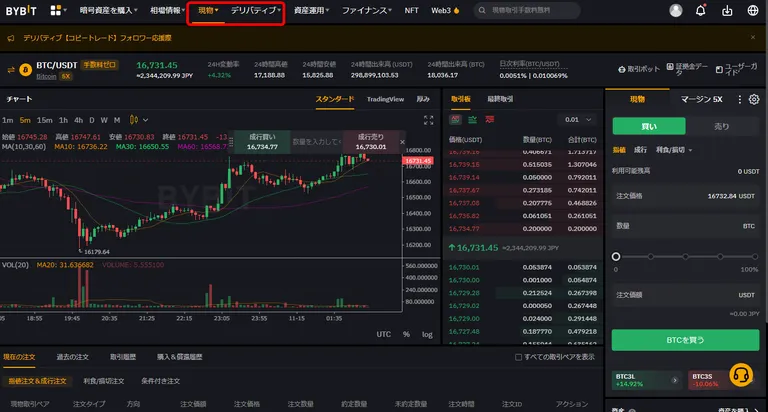
Task: Open buy crypto dropdown menu
Action: pyautogui.click(x=108, y=10)
